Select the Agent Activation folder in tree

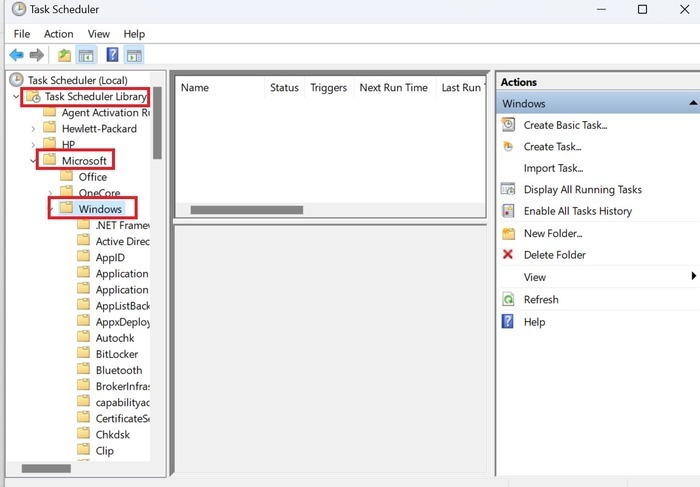coord(105,113)
